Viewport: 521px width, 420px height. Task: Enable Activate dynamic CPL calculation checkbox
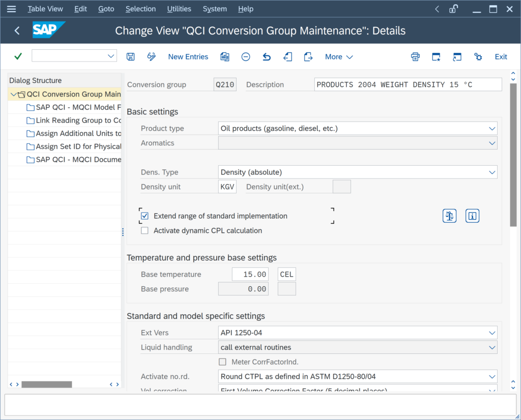pyautogui.click(x=144, y=230)
